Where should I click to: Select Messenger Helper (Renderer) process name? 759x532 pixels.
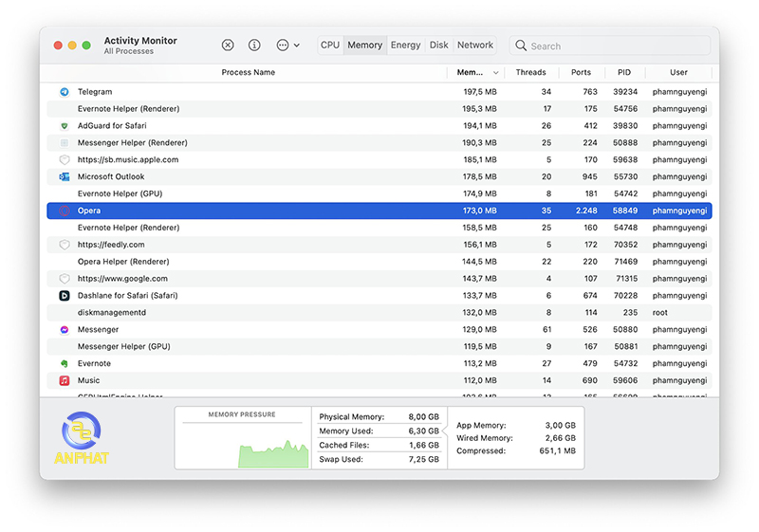[132, 142]
